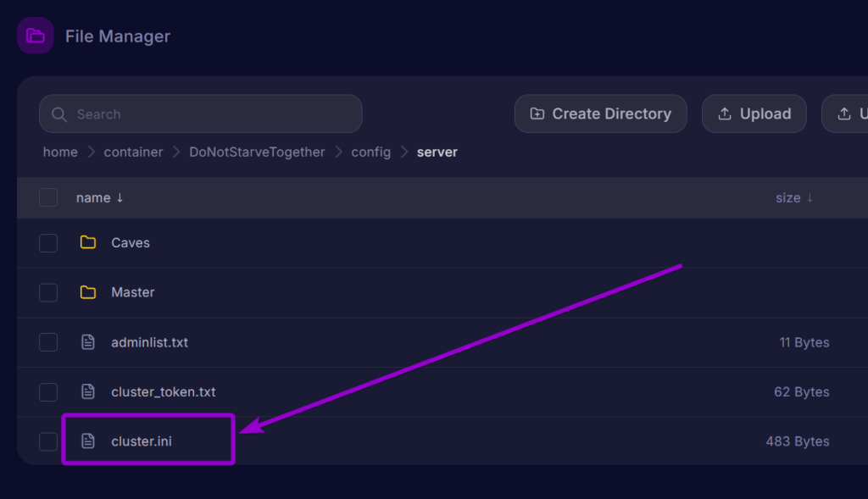Click the cluster.ini file icon

[x=88, y=441]
